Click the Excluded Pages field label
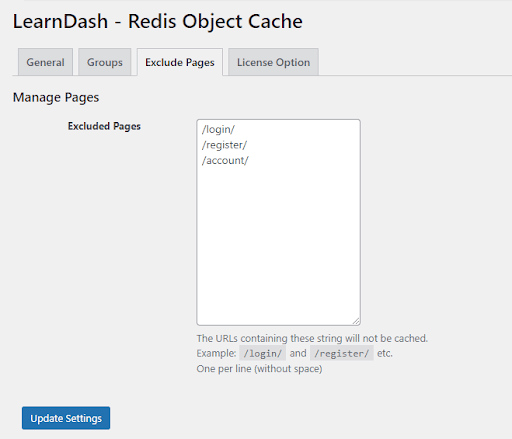The image size is (512, 439). 104,126
